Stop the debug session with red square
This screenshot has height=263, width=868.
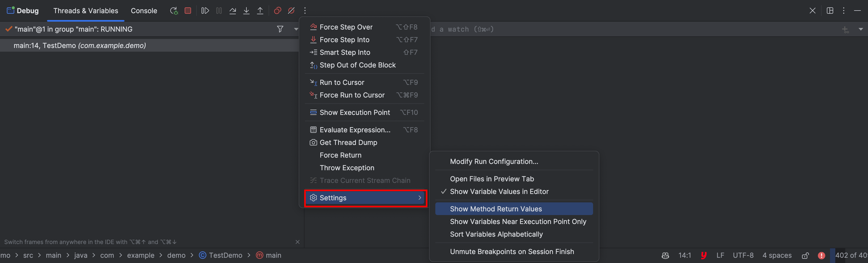[x=188, y=11]
